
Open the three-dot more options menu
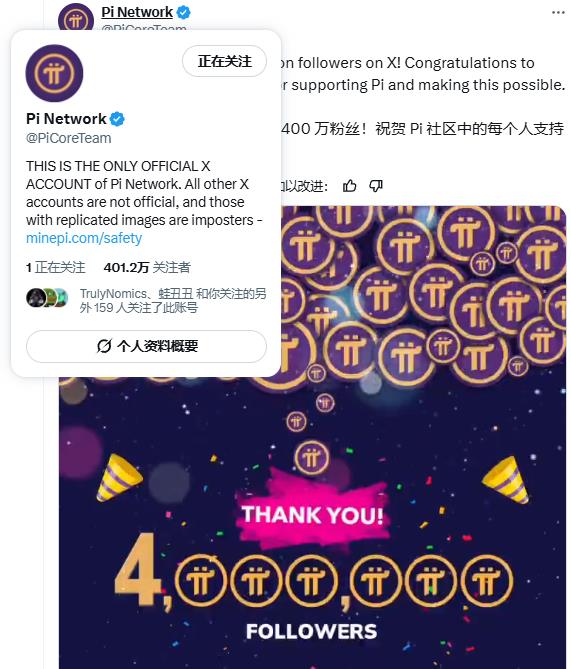558,12
